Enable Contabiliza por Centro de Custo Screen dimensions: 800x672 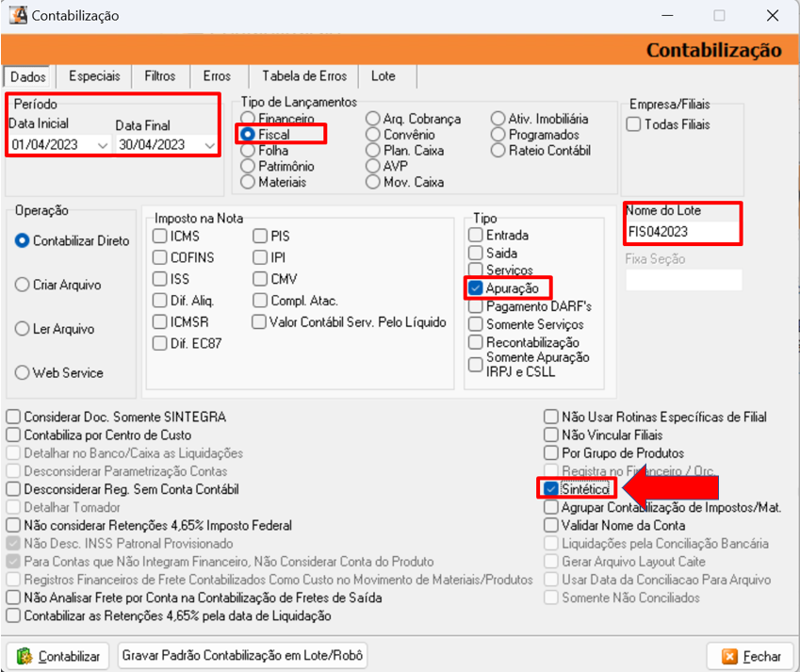[x=13, y=434]
